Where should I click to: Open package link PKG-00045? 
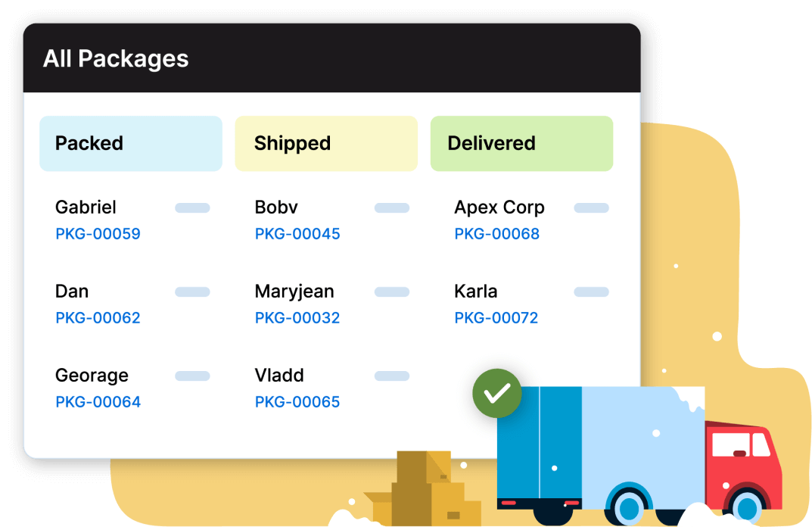[x=297, y=234]
